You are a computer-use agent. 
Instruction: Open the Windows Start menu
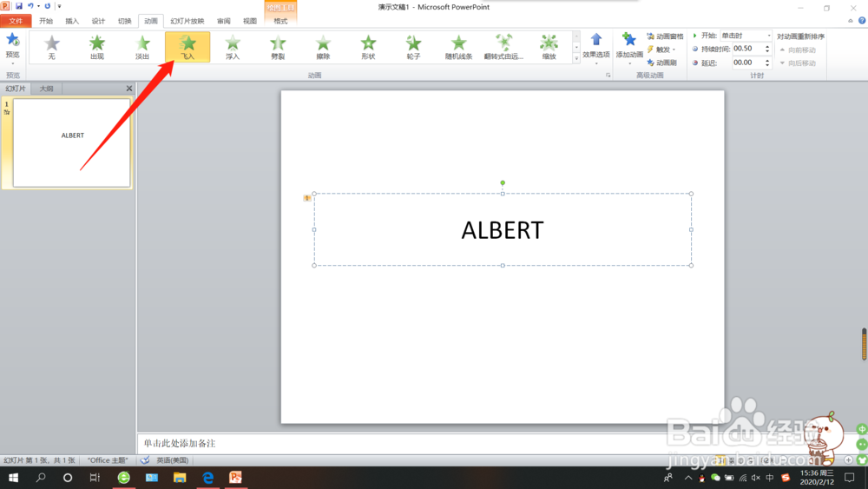[x=13, y=478]
